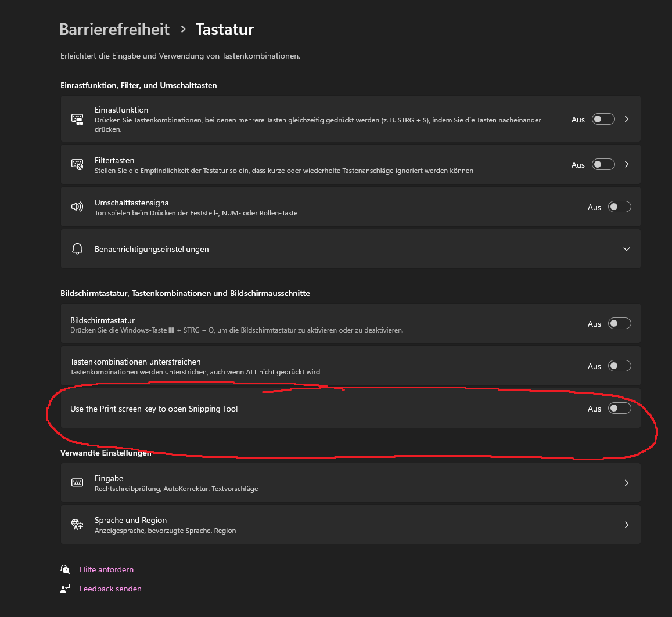Turn on the Filtertasten switch
672x617 pixels.
point(603,164)
